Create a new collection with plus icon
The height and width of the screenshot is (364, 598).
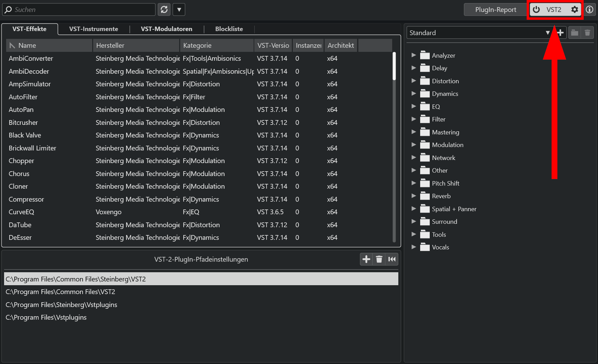pyautogui.click(x=560, y=33)
